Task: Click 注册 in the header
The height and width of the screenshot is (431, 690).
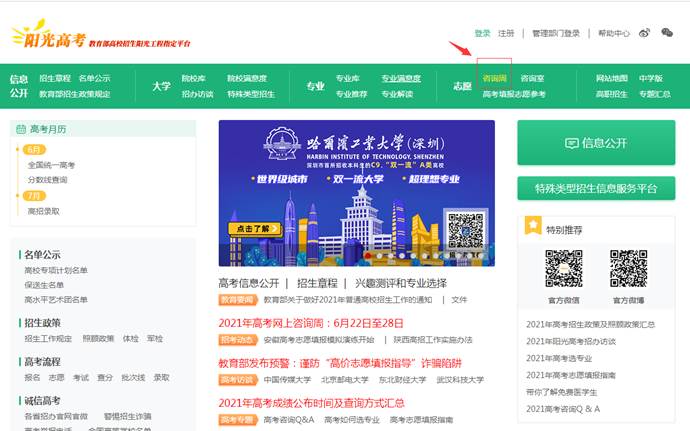Action: pyautogui.click(x=506, y=33)
